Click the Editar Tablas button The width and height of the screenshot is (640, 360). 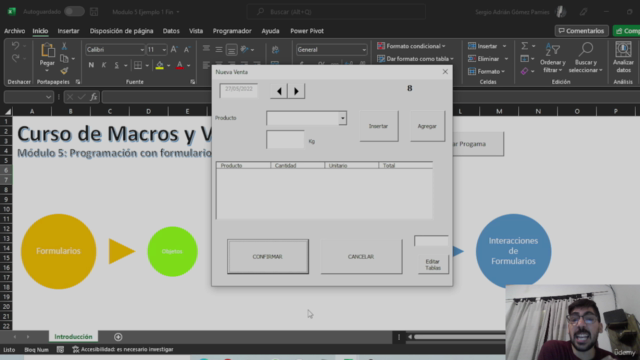pyautogui.click(x=433, y=264)
